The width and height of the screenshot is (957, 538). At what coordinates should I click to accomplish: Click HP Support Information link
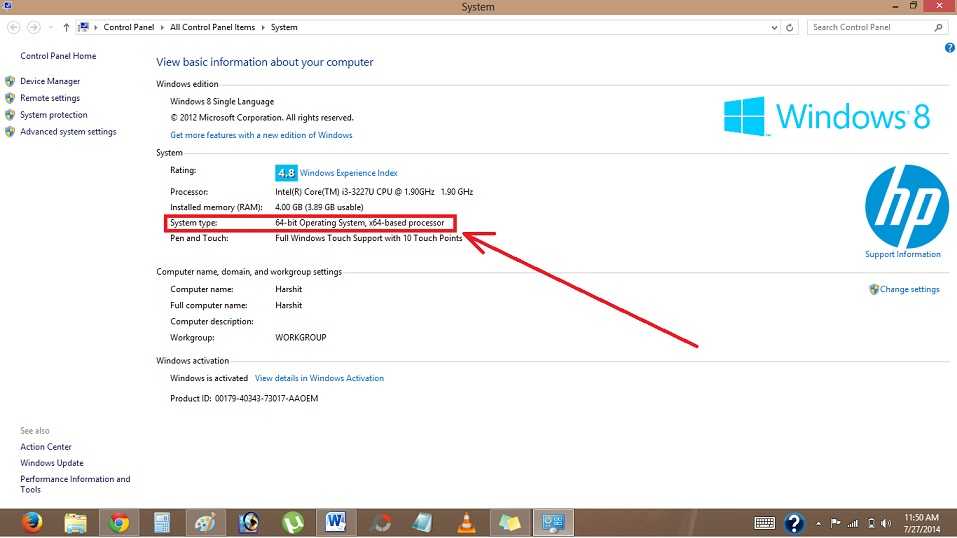point(903,254)
